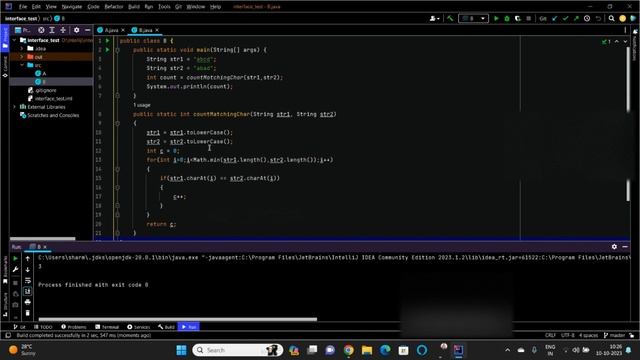Select opened file target icon in Project panel
Screen dimensions: 640x360
tap(41, 30)
